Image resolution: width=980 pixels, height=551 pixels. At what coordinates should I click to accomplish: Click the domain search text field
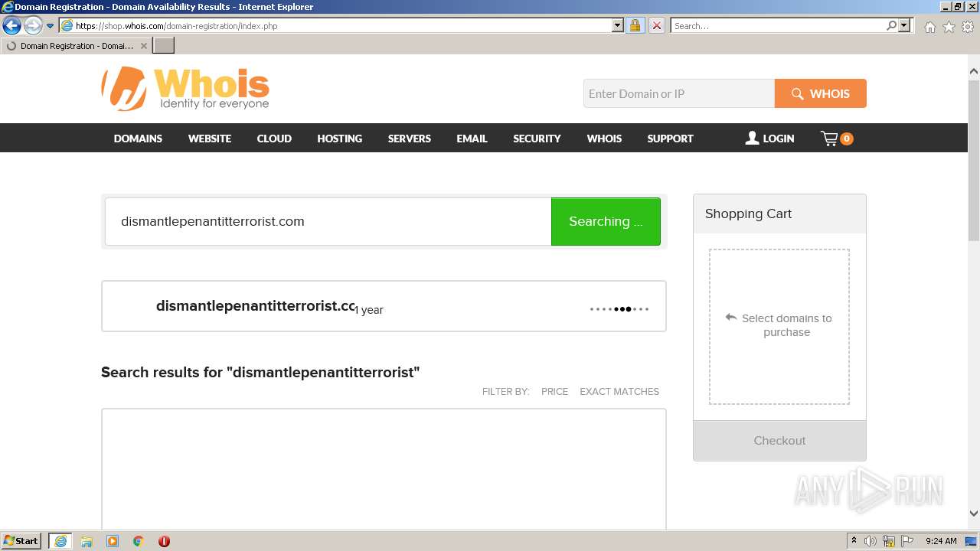pyautogui.click(x=328, y=221)
